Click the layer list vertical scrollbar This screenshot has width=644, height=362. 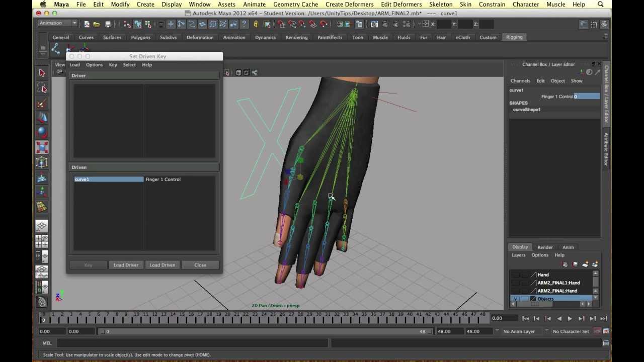click(596, 287)
